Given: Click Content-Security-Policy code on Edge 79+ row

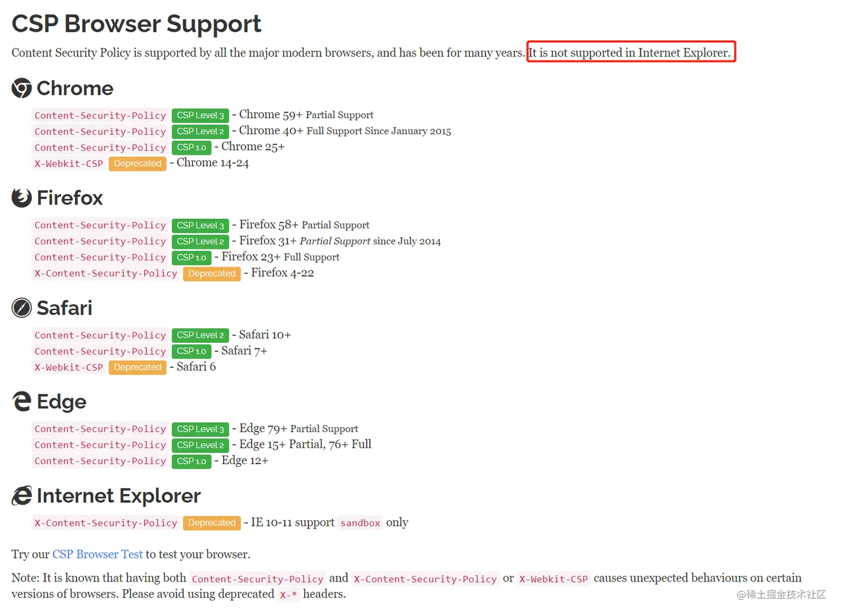Looking at the screenshot, I should [x=100, y=429].
